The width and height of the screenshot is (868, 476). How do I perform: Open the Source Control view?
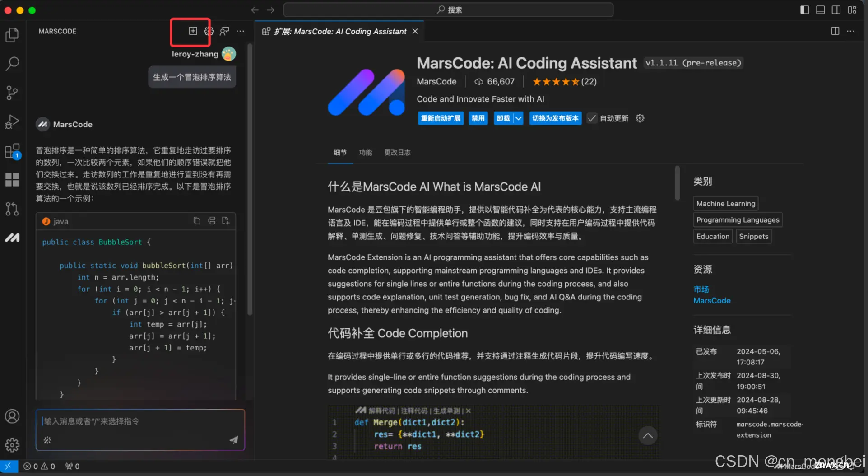tap(12, 93)
